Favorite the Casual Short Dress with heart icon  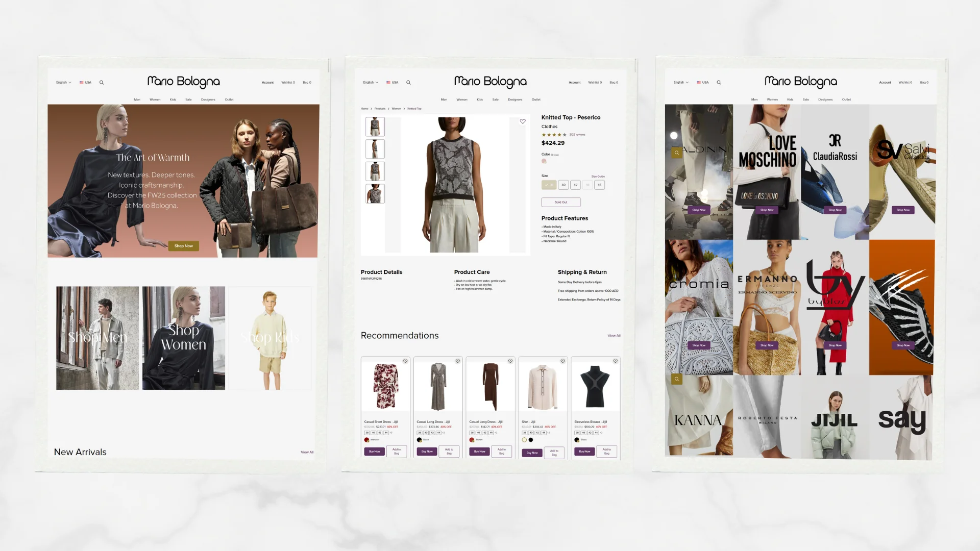pos(405,361)
